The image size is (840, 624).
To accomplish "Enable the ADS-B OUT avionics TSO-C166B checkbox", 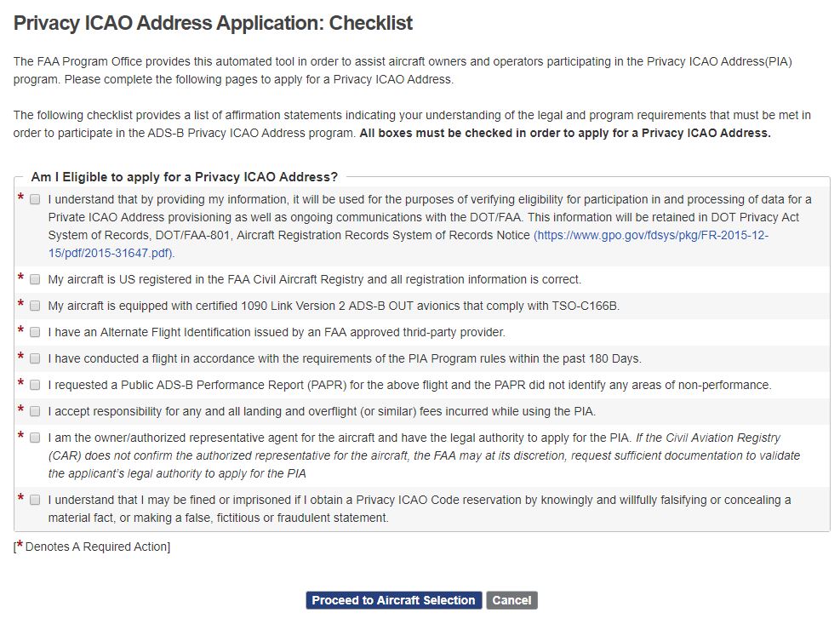I will pos(35,306).
